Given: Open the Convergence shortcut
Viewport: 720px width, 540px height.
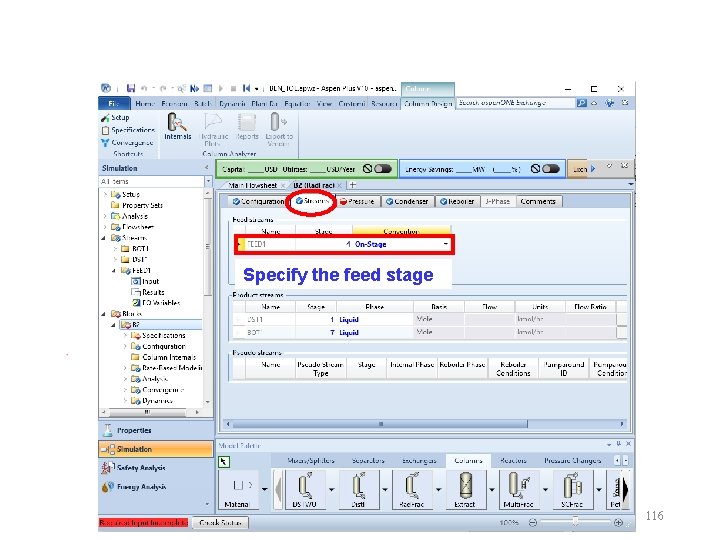Looking at the screenshot, I should pos(127,142).
